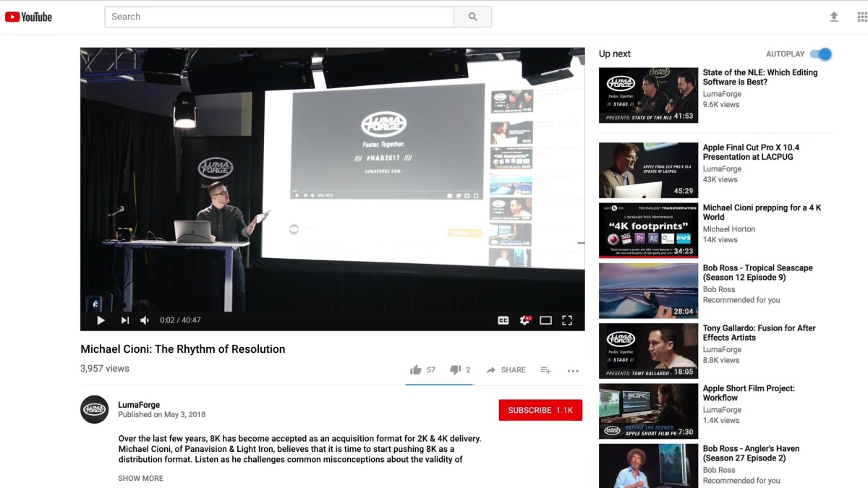The height and width of the screenshot is (488, 868).
Task: Toggle the Autoplay switch off
Action: click(x=820, y=54)
